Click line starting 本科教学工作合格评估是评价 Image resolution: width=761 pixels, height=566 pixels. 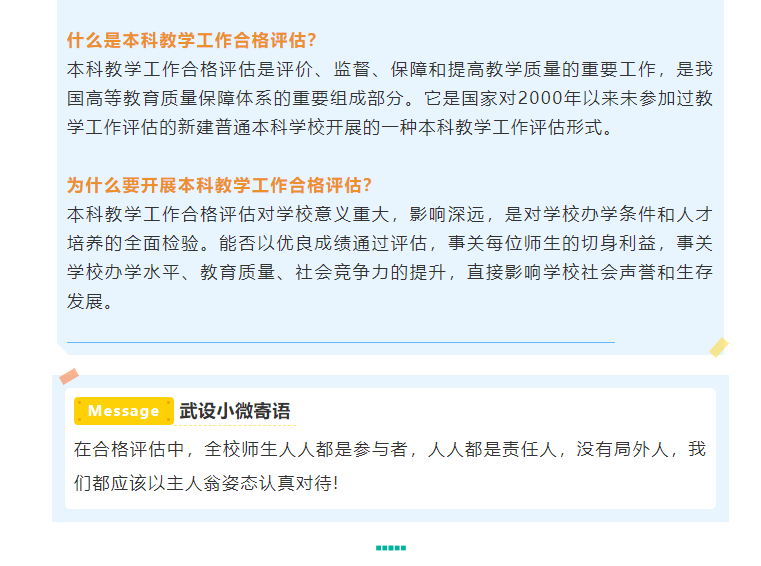pyautogui.click(x=389, y=69)
